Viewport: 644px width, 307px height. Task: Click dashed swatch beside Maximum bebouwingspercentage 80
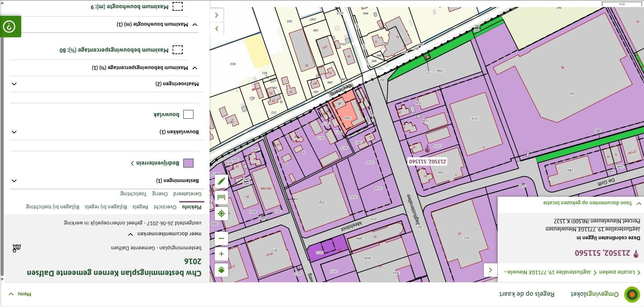(178, 50)
